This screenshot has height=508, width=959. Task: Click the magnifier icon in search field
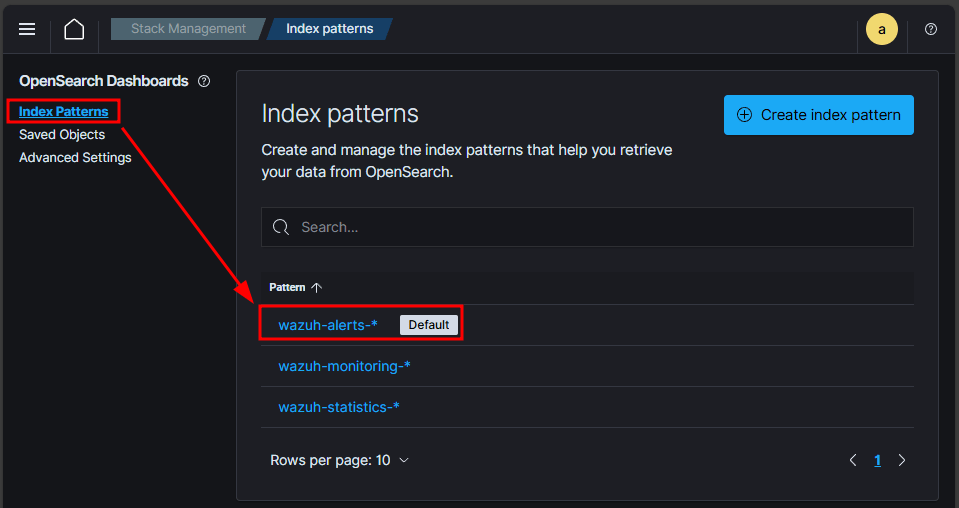(x=281, y=227)
